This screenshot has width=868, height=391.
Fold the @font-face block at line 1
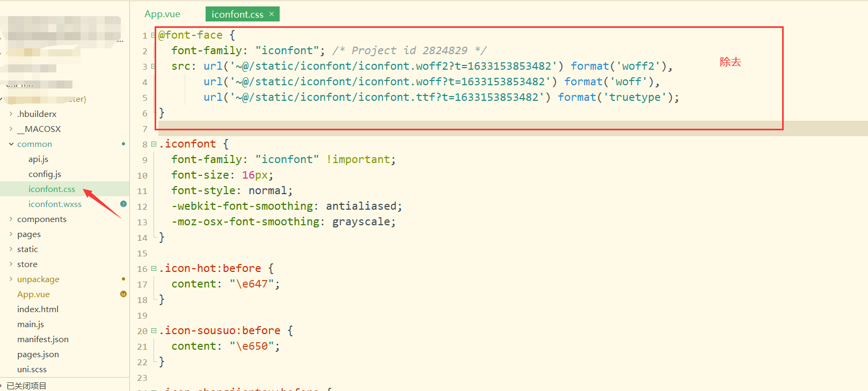coord(154,35)
